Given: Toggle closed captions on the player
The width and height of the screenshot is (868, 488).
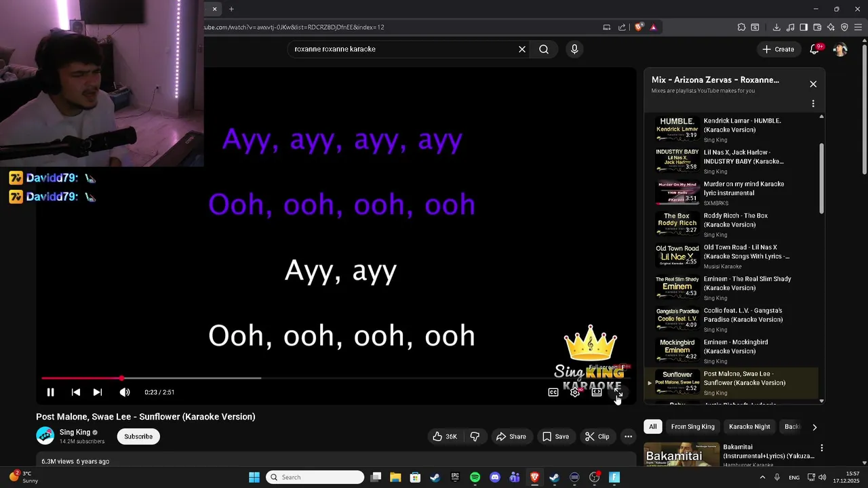Looking at the screenshot, I should [553, 392].
